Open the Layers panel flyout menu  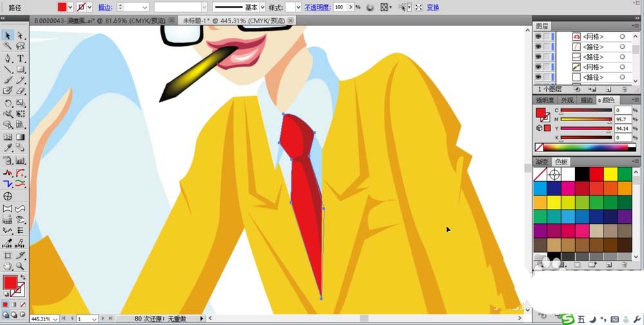636,26
